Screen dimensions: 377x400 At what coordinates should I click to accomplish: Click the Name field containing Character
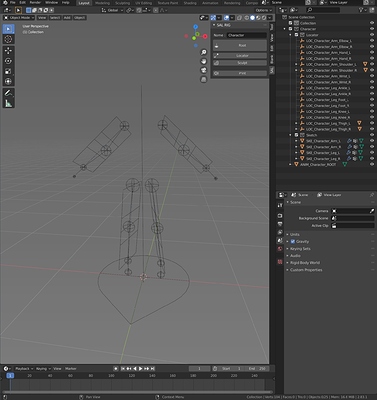(247, 35)
